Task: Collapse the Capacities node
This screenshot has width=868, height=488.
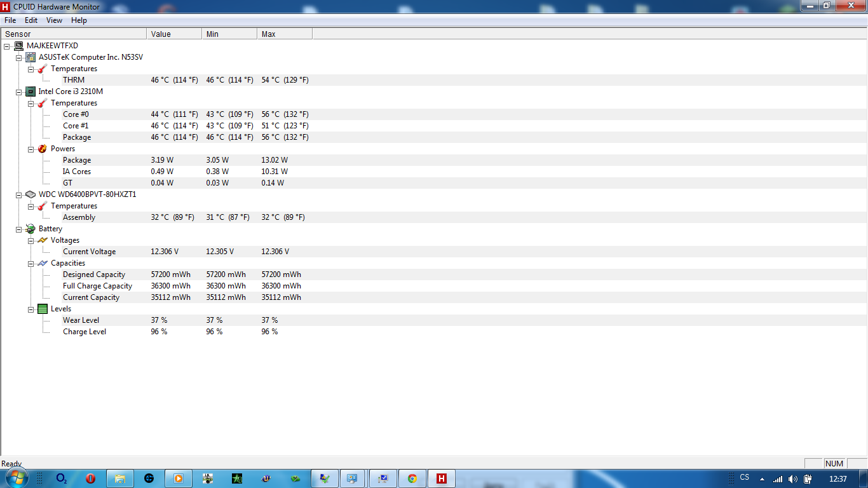Action: point(31,263)
